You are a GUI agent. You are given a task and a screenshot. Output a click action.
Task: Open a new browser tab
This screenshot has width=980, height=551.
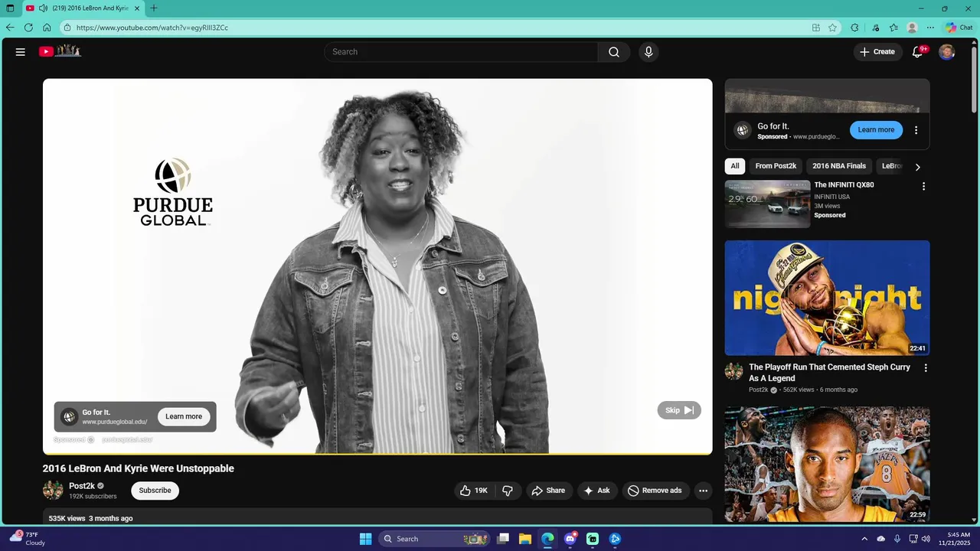[x=154, y=8]
